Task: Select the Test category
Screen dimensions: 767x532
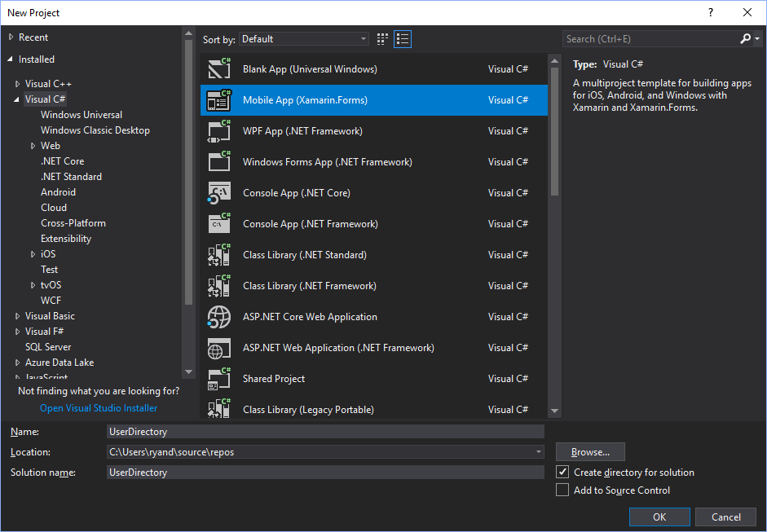Action: click(50, 270)
